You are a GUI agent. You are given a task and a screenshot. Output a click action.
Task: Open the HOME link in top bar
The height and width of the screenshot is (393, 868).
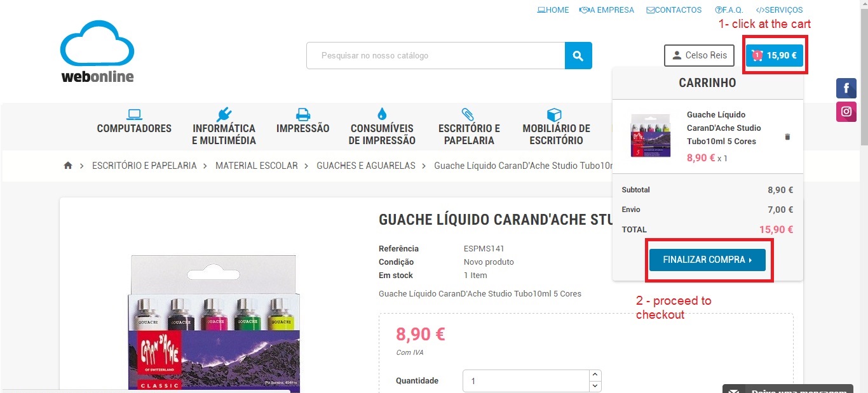[x=553, y=10]
